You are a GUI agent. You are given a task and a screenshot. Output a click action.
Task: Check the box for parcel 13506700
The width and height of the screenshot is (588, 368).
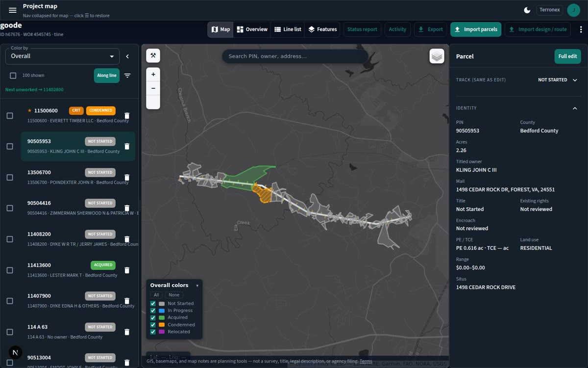(10, 178)
